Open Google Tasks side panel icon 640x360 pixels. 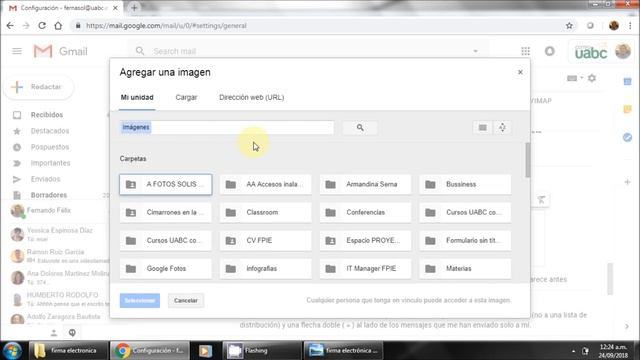pyautogui.click(x=627, y=137)
